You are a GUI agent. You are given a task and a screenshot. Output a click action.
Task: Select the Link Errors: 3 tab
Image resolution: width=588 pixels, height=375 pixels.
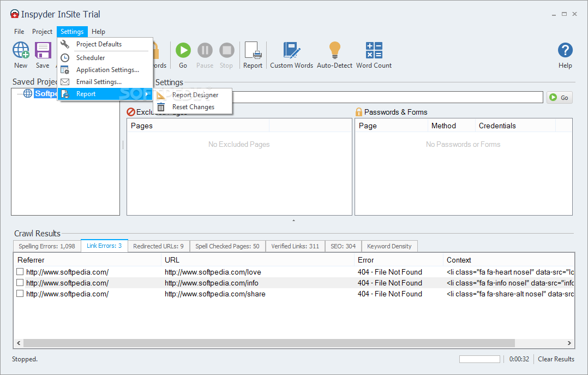pyautogui.click(x=104, y=246)
